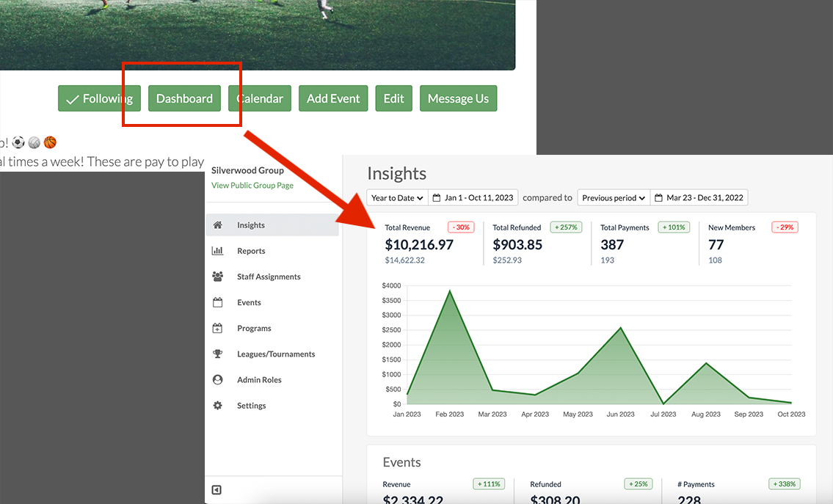Click the Insights home icon in sidebar
Screen dimensions: 833x504
(217, 225)
